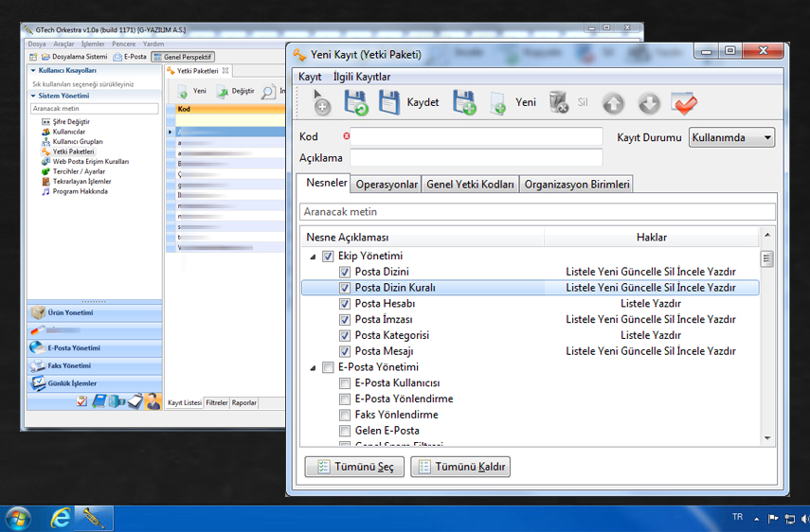Click Dosyalama Sistemi in the main window toolbar
Image resolution: width=810 pixels, height=532 pixels.
[x=75, y=56]
